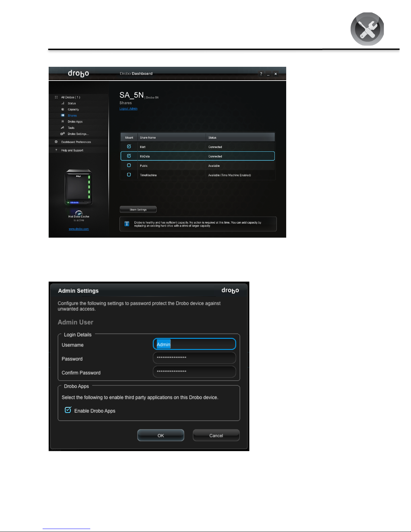Click the Drobo Settings gears icon

click(x=62, y=134)
